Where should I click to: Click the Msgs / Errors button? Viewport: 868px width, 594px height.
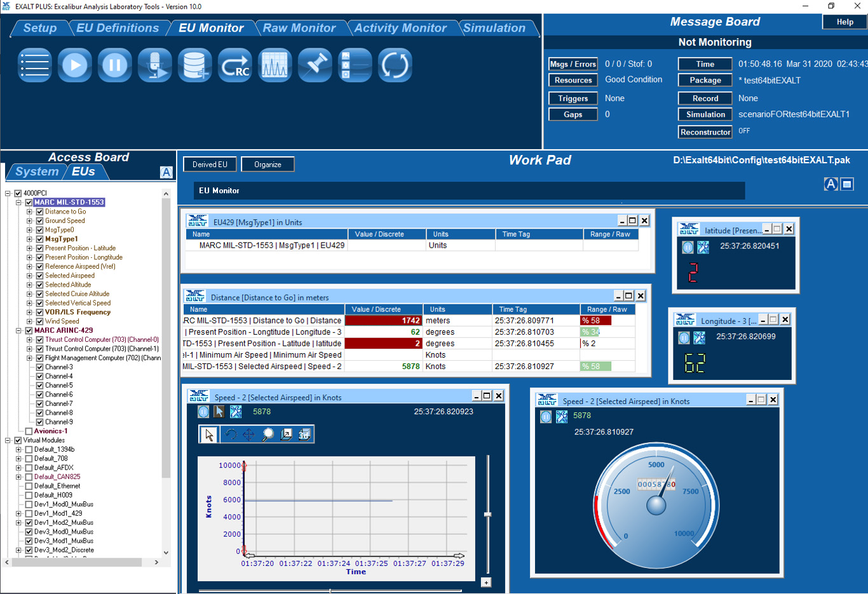click(x=573, y=64)
